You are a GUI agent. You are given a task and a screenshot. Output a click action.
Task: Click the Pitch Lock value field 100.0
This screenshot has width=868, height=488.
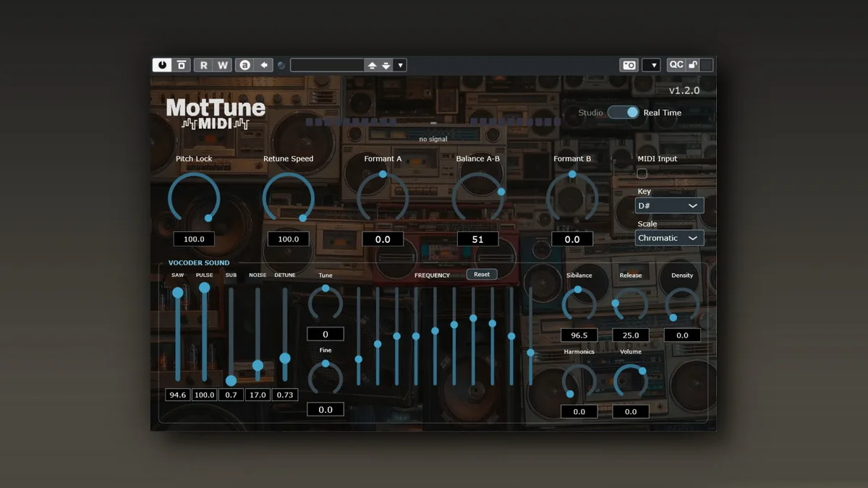tap(194, 239)
